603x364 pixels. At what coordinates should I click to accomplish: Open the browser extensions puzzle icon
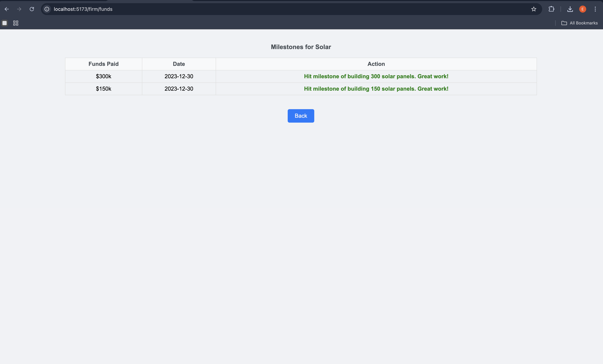click(551, 9)
